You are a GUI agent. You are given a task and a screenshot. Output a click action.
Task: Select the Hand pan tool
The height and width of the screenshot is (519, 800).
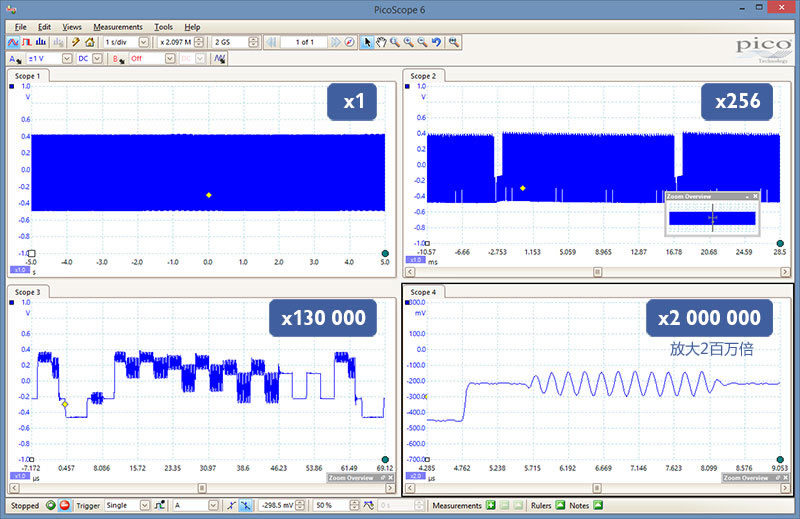tap(381, 42)
